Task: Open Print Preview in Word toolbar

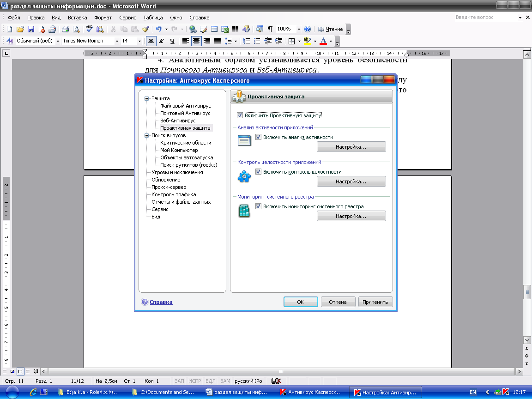Action: (x=76, y=29)
